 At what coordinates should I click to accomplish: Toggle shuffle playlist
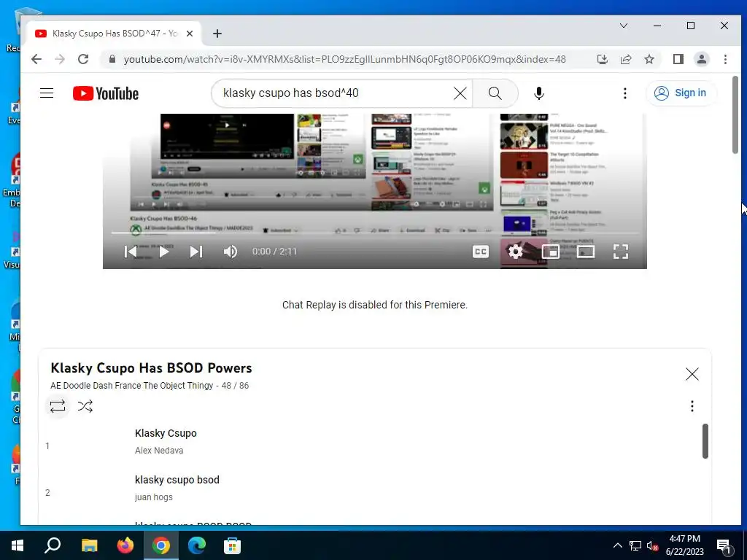85,406
